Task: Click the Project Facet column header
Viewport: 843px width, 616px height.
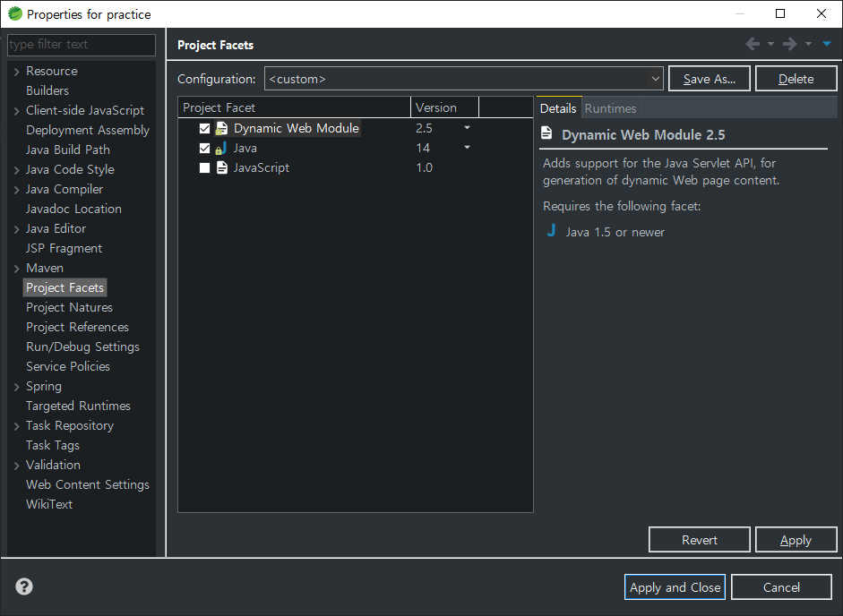Action: [x=294, y=107]
